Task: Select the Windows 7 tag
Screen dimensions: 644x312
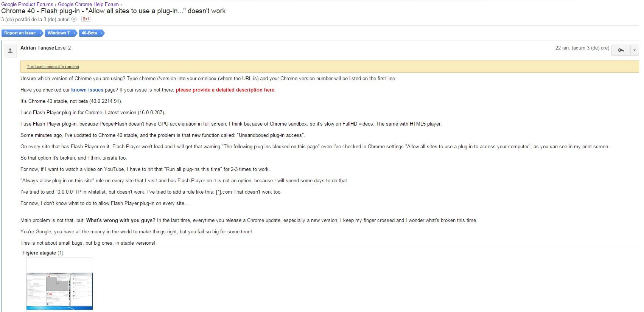Action: (x=61, y=33)
